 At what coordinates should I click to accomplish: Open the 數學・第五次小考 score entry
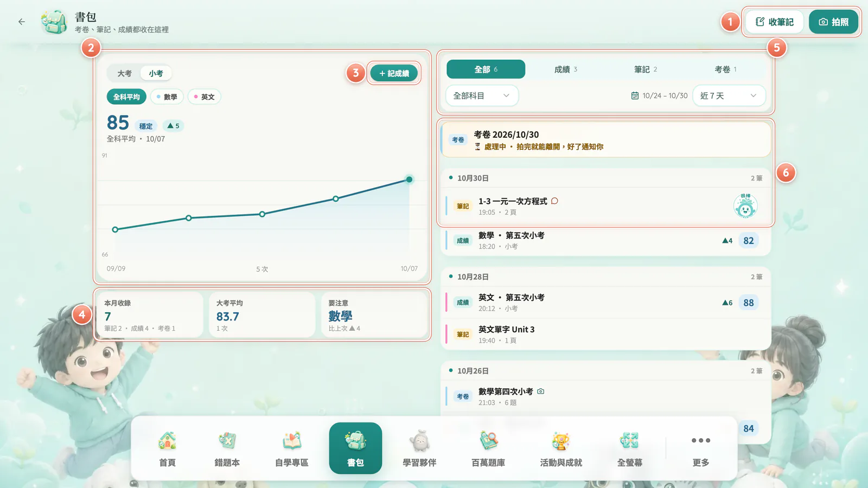(606, 240)
